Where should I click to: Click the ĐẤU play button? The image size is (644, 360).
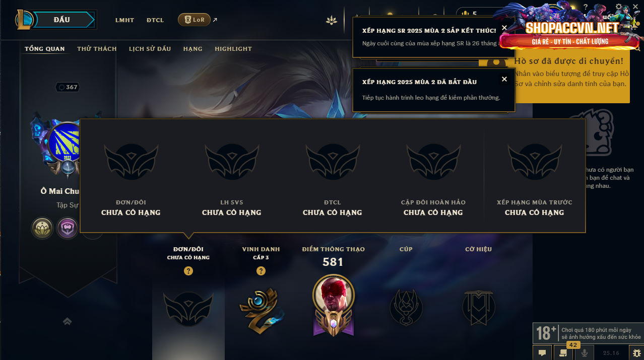(61, 20)
